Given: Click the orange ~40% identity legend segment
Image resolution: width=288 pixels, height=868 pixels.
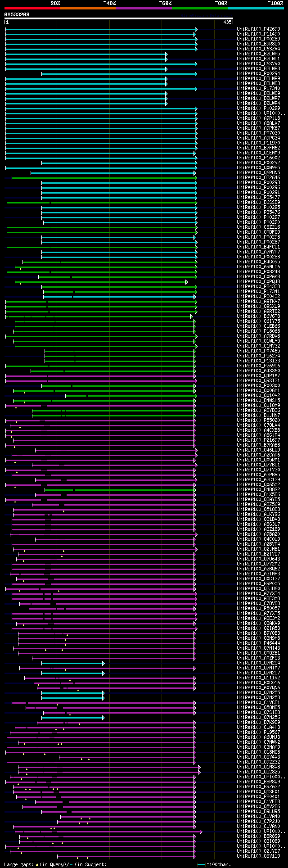Looking at the screenshot, I should point(88,8).
